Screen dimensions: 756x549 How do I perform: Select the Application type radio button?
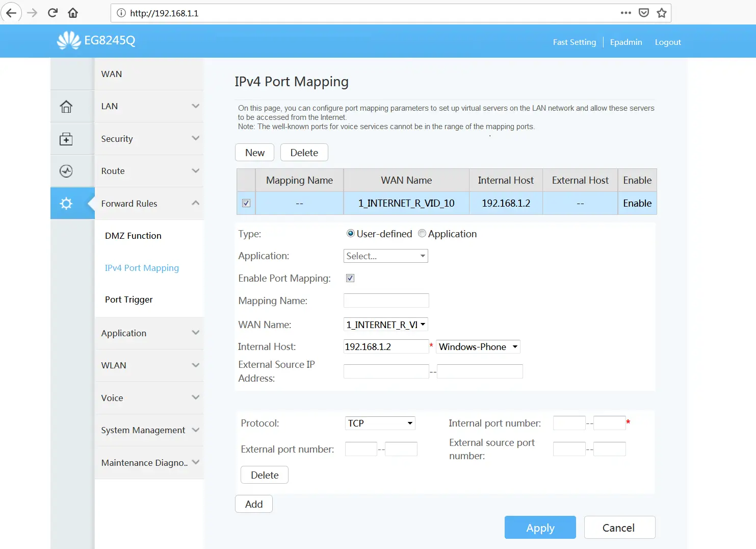coord(422,234)
